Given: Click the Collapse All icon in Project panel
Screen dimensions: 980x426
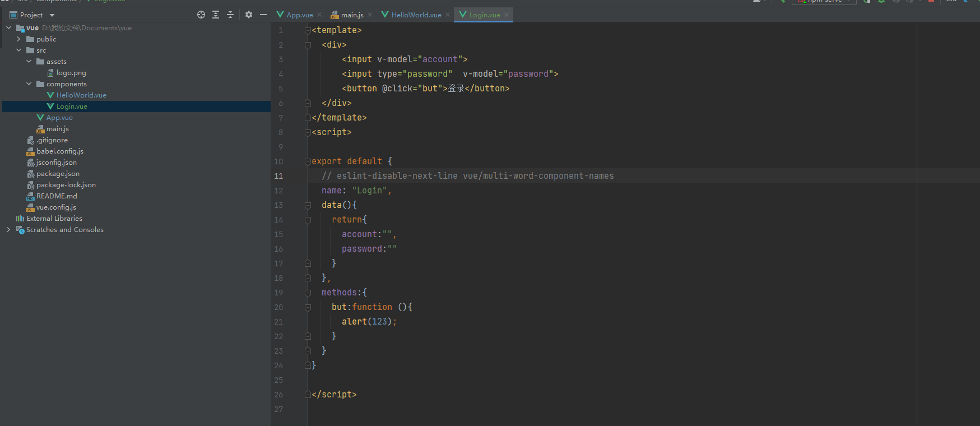Looking at the screenshot, I should pos(230,15).
